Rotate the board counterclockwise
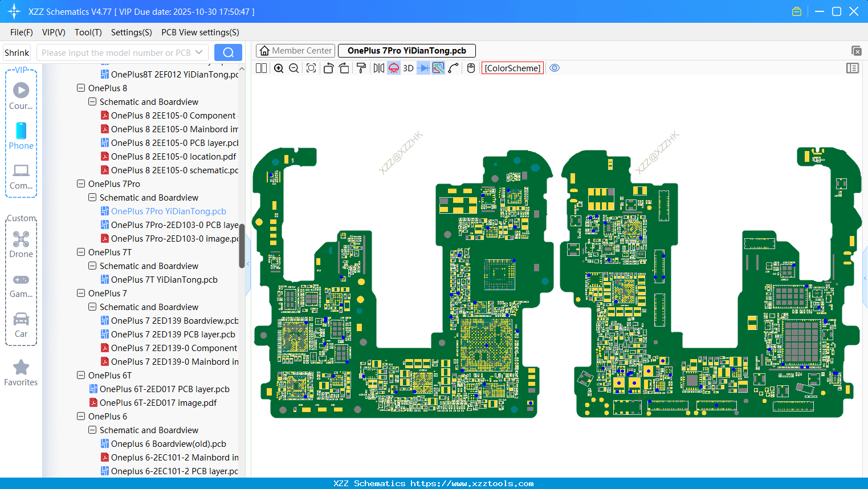Viewport: 868px width, 489px height. pyautogui.click(x=328, y=68)
